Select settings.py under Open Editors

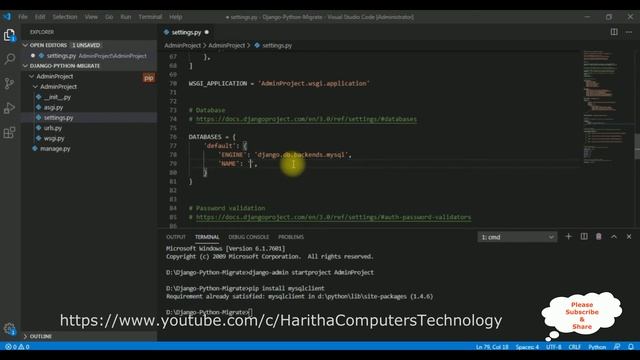[89, 56]
